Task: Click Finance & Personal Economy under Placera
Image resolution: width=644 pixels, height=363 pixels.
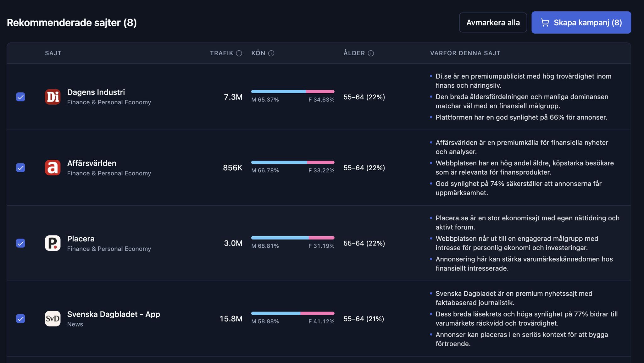Action: [x=109, y=249]
